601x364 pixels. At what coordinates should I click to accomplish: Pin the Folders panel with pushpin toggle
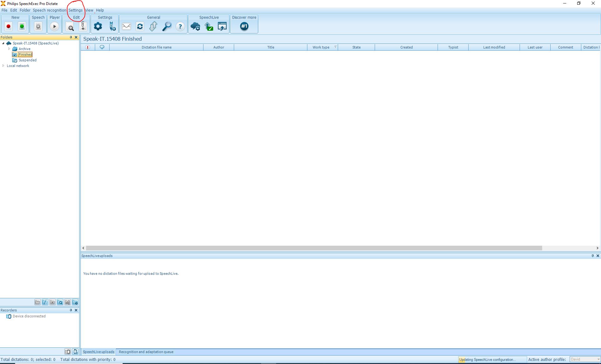[71, 37]
